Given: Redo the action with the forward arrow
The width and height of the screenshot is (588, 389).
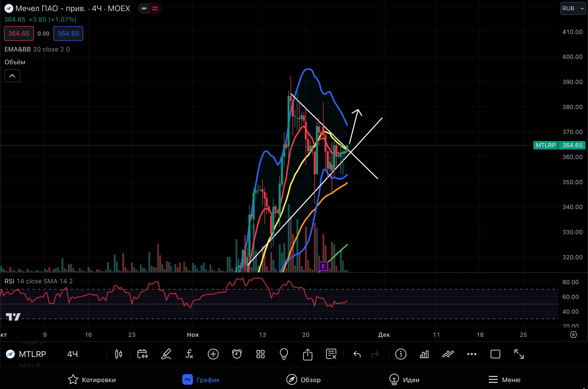Looking at the screenshot, I should 375,354.
